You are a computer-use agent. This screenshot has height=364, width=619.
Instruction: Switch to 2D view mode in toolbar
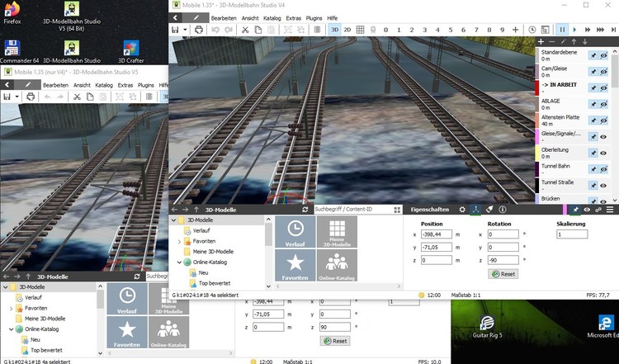pos(347,30)
